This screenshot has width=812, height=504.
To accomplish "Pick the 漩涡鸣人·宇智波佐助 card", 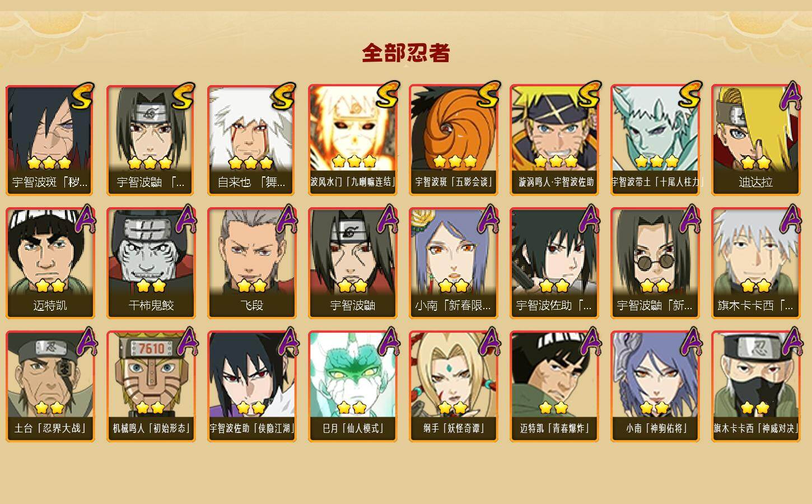I will pyautogui.click(x=554, y=140).
